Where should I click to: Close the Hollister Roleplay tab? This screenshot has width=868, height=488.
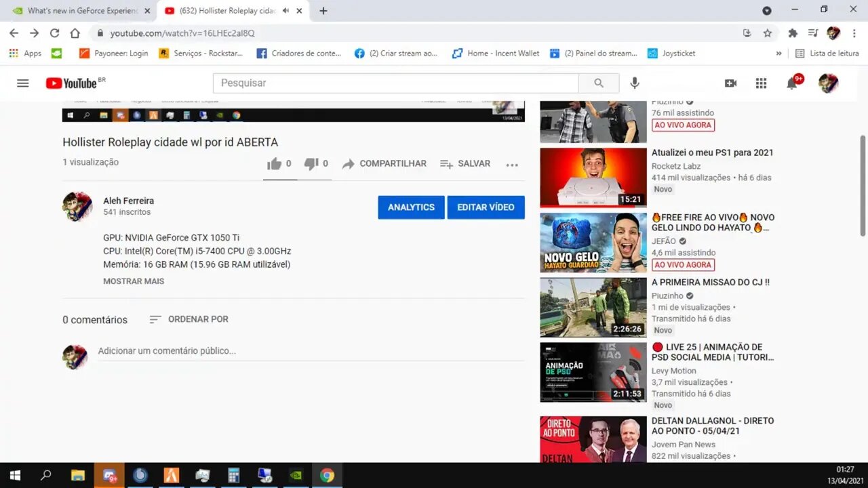pos(299,11)
